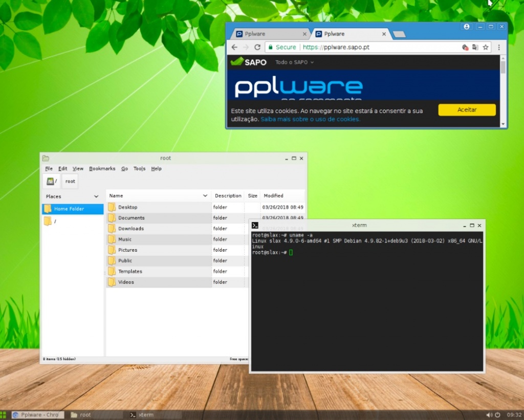
Task: Open the Bookmarks menu in file manager
Action: (x=102, y=168)
